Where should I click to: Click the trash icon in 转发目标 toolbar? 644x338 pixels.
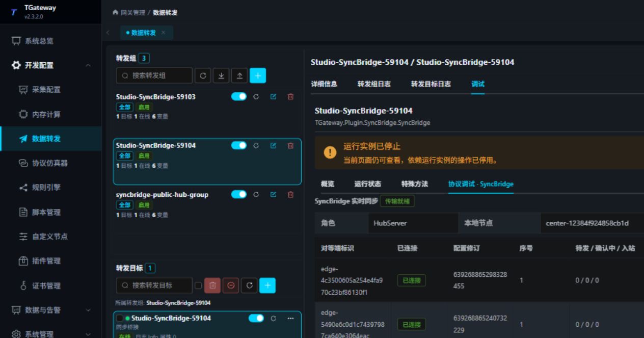(x=212, y=285)
